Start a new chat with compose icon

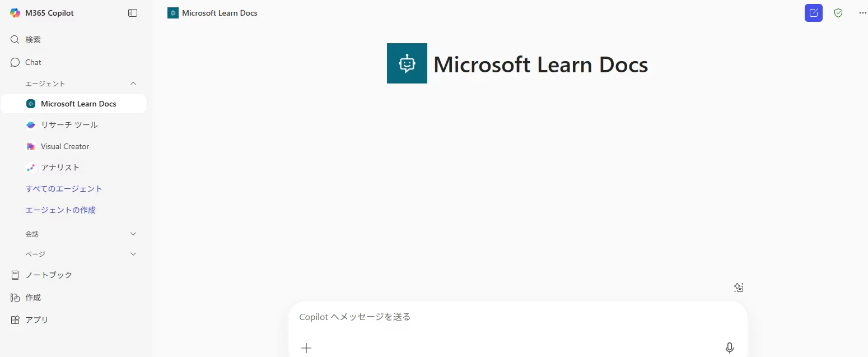814,13
